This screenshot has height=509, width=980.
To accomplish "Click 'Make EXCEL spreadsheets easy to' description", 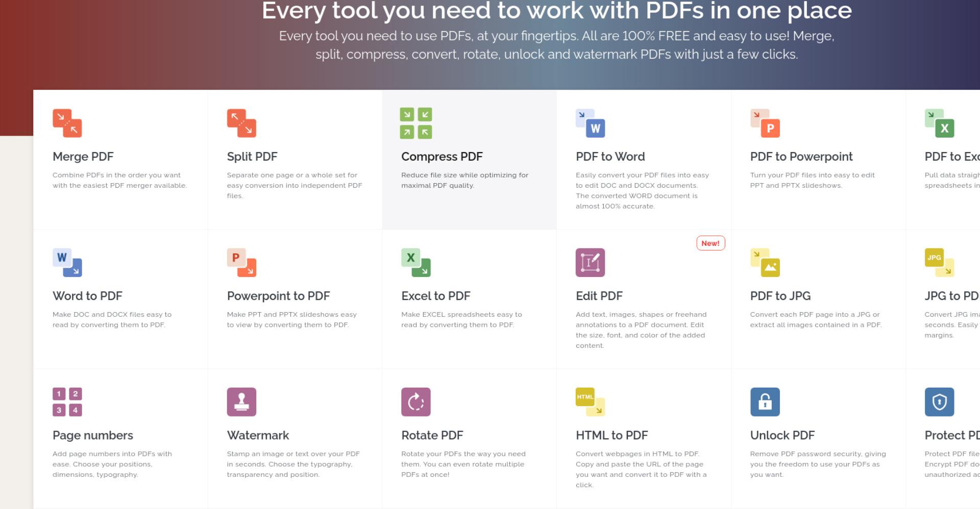I will [x=461, y=319].
